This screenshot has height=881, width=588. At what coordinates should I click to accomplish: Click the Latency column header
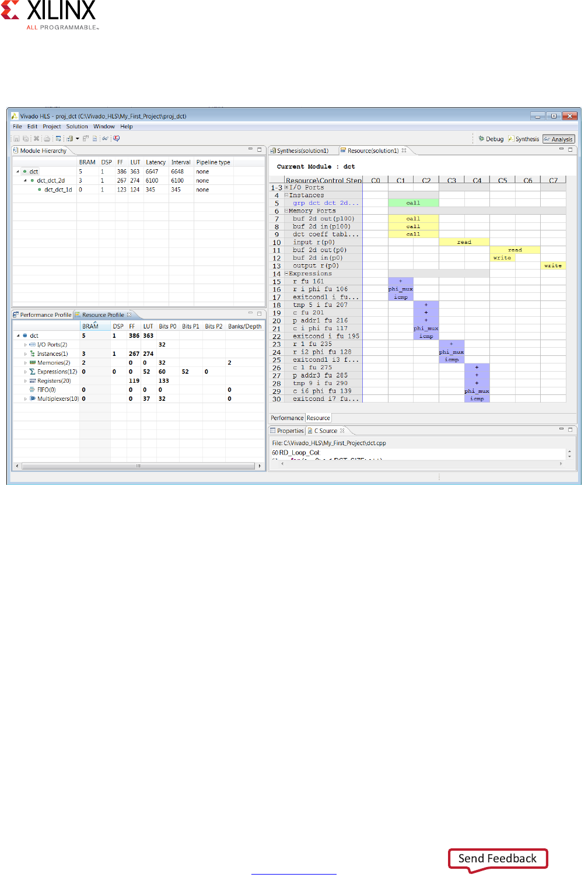[156, 162]
